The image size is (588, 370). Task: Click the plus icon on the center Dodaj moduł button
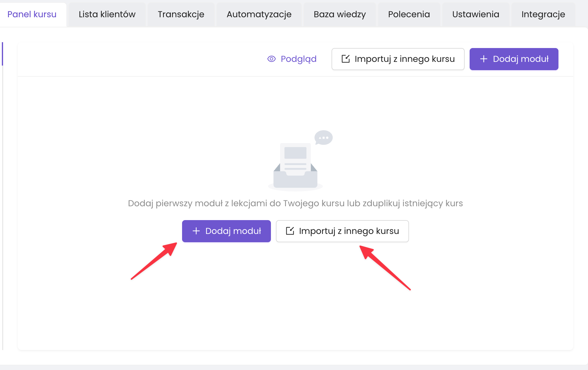196,231
